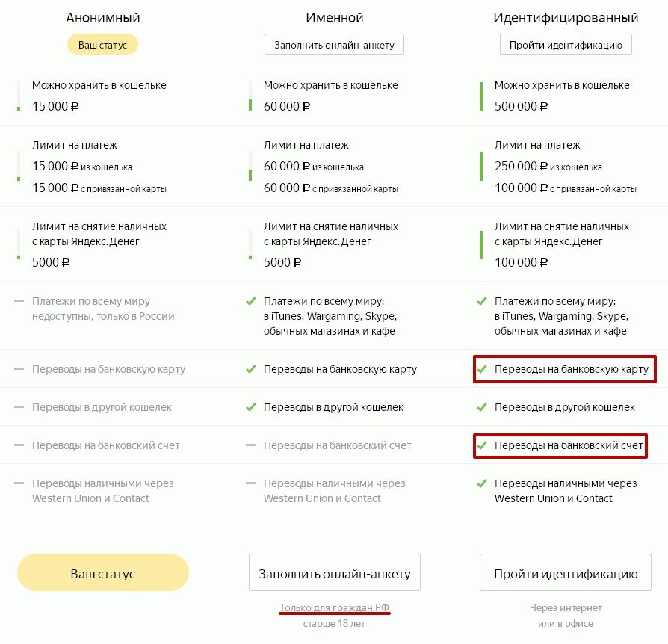Image resolution: width=668 pixels, height=644 pixels.
Task: Click green checkmark beside highlighted 'Переводы на банковский счет'
Action: point(482,445)
